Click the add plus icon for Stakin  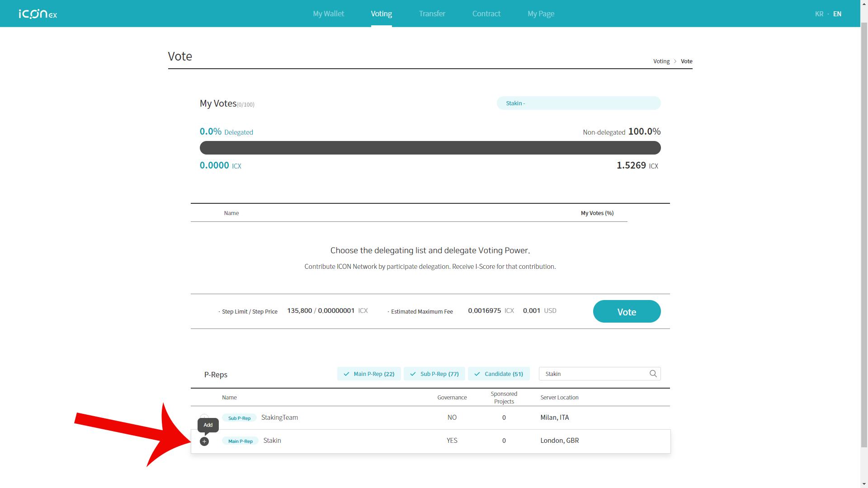204,441
